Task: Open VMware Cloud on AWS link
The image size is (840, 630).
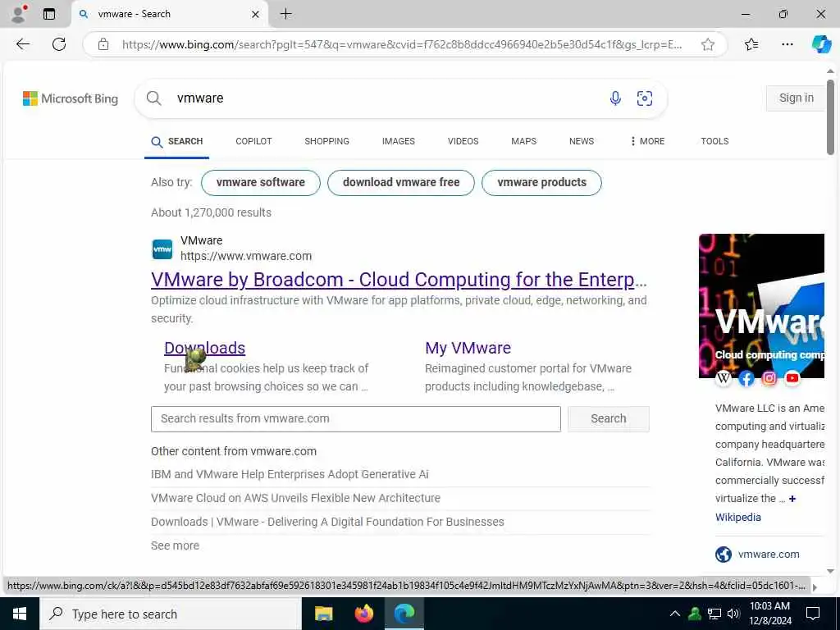Action: tap(295, 498)
